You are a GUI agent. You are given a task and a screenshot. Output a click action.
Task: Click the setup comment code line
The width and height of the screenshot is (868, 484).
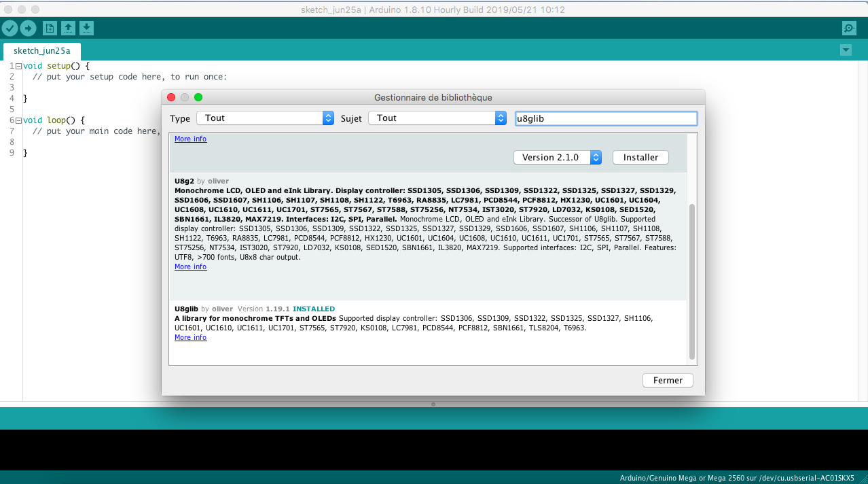(130, 77)
